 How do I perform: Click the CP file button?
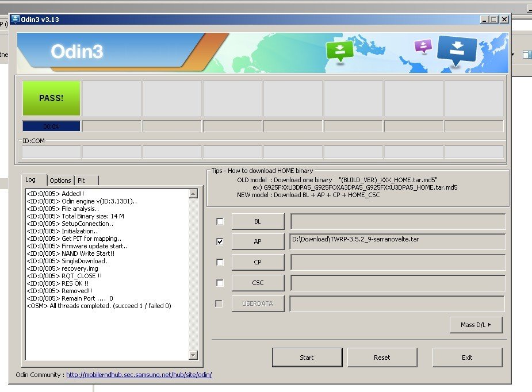click(x=258, y=262)
